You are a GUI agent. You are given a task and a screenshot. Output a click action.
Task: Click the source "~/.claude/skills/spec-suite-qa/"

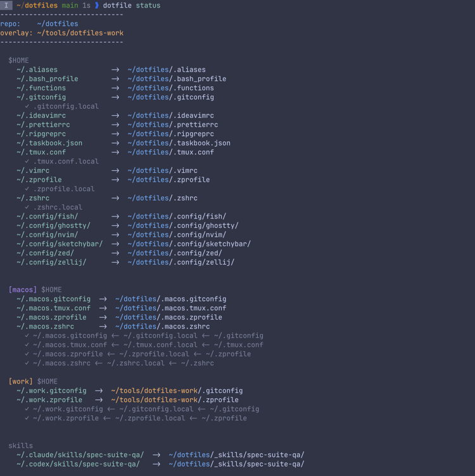click(x=80, y=454)
